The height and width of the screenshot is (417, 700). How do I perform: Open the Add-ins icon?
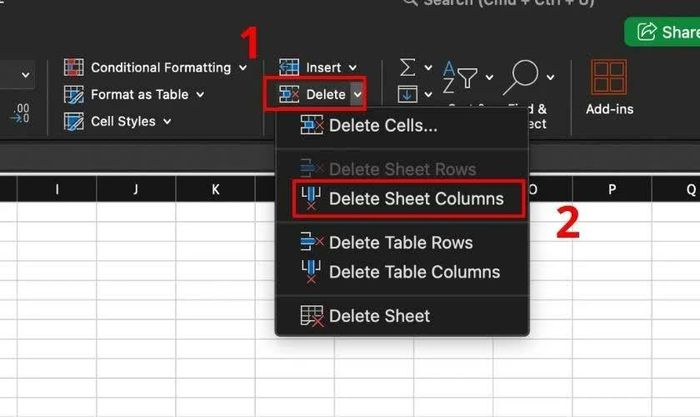pyautogui.click(x=609, y=77)
